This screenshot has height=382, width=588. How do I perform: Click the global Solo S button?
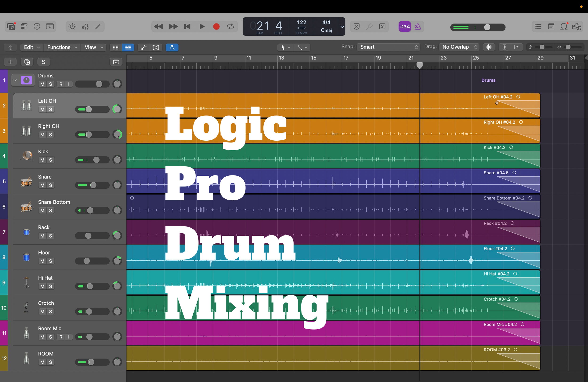(44, 62)
